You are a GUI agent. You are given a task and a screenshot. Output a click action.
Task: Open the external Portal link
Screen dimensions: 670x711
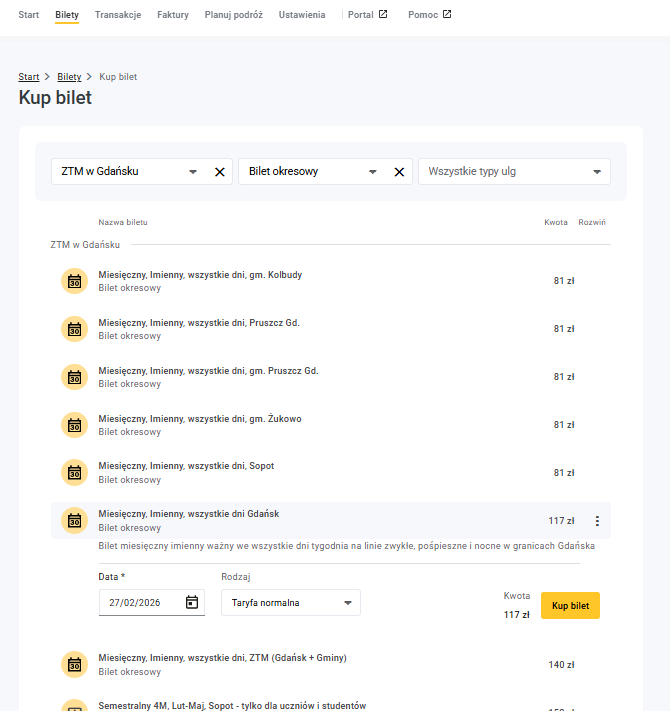coord(367,15)
